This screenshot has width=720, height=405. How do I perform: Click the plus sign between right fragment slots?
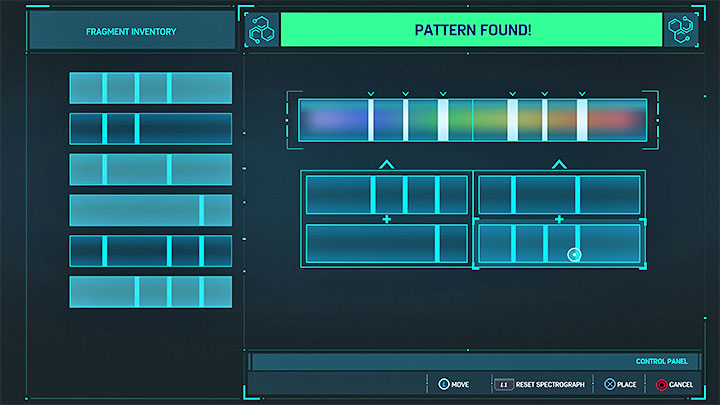[x=559, y=219]
